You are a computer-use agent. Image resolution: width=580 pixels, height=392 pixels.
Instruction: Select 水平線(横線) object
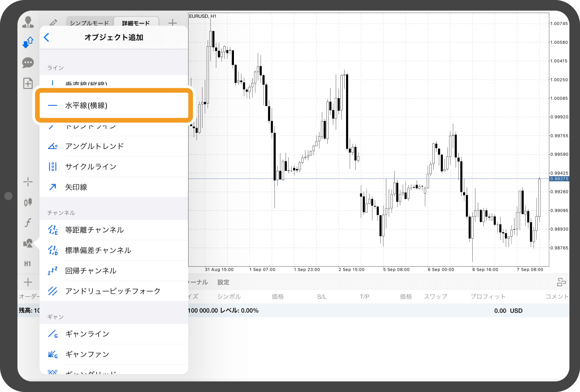click(114, 105)
